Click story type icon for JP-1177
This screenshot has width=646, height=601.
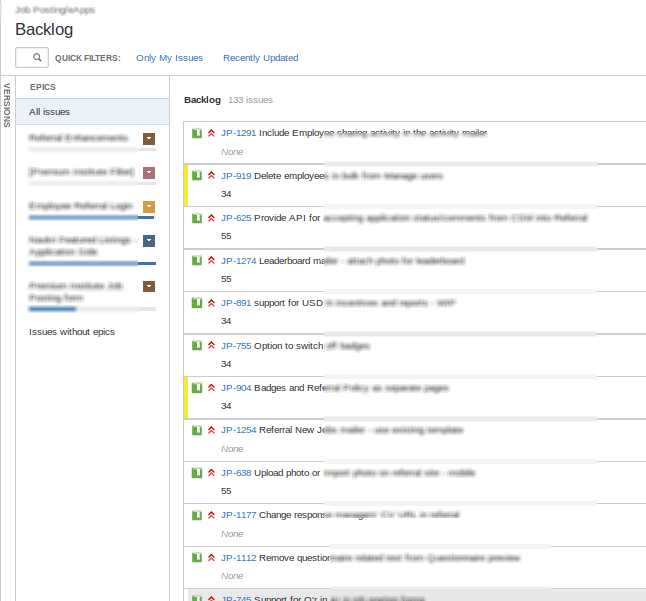point(197,515)
